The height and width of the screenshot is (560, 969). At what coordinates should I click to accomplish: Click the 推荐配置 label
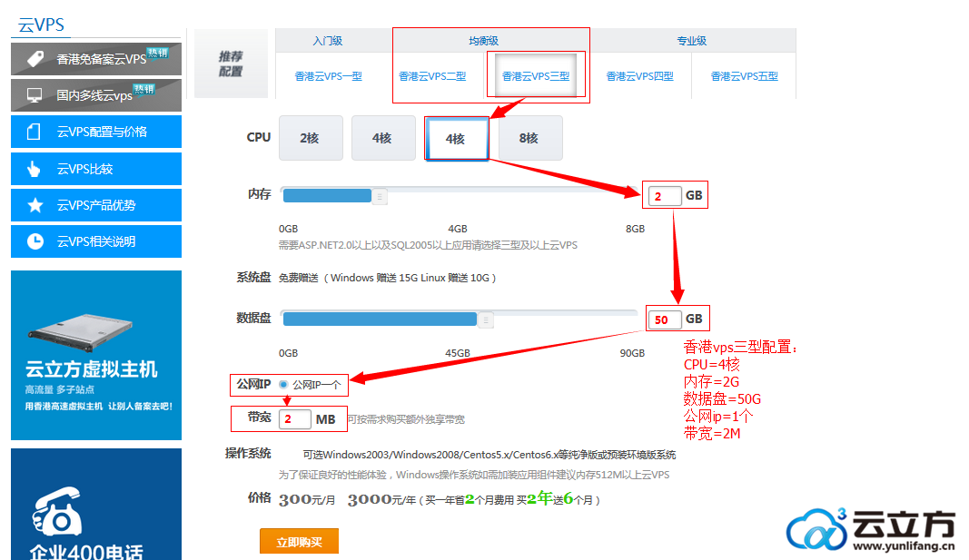tap(231, 64)
